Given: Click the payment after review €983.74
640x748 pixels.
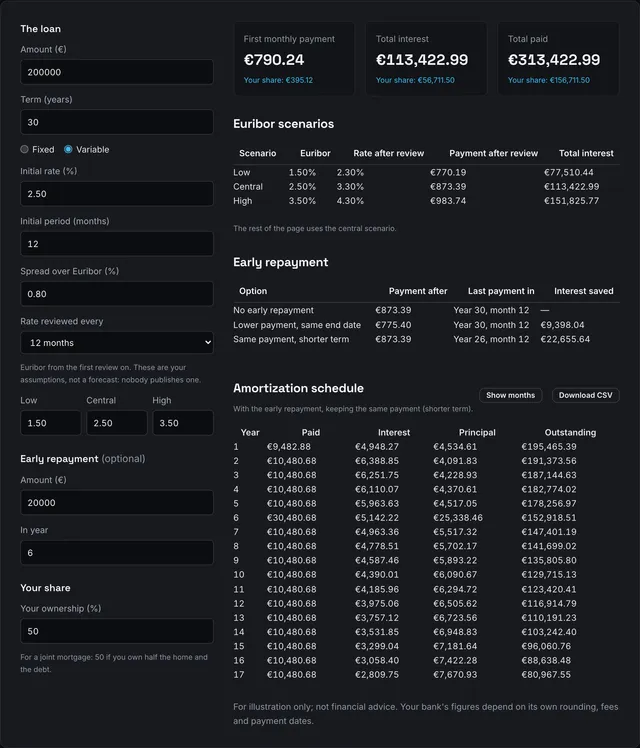Looking at the screenshot, I should click(448, 201).
